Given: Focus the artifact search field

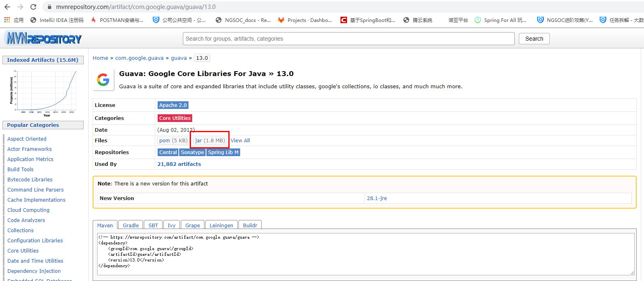Looking at the screenshot, I should [x=349, y=39].
